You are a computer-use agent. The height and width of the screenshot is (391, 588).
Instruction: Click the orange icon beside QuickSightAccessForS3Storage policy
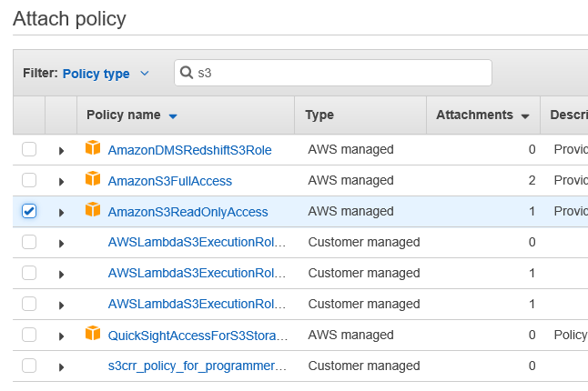(x=92, y=334)
